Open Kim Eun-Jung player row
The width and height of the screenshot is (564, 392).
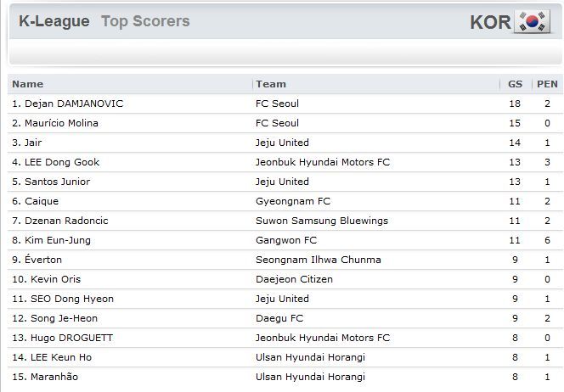[285, 240]
